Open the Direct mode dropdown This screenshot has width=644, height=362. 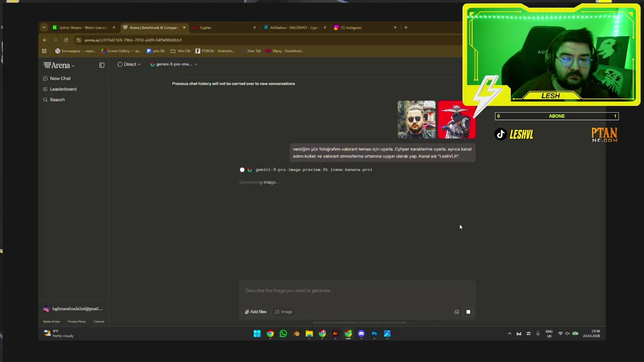pyautogui.click(x=129, y=64)
